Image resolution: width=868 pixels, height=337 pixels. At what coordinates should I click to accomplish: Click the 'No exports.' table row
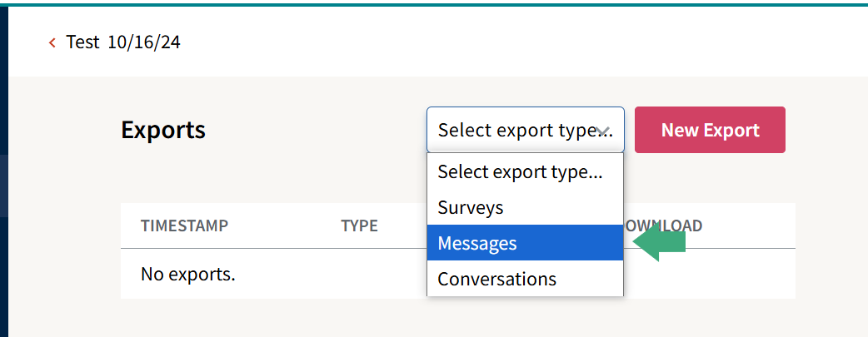(x=187, y=273)
